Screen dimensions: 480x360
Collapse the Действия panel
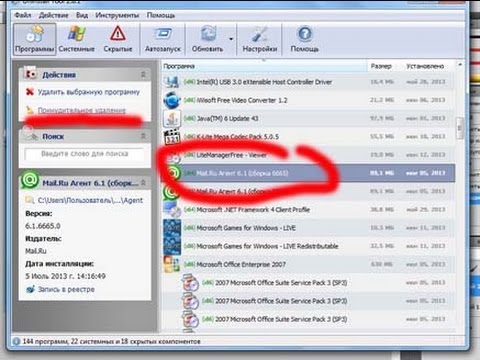[x=143, y=74]
